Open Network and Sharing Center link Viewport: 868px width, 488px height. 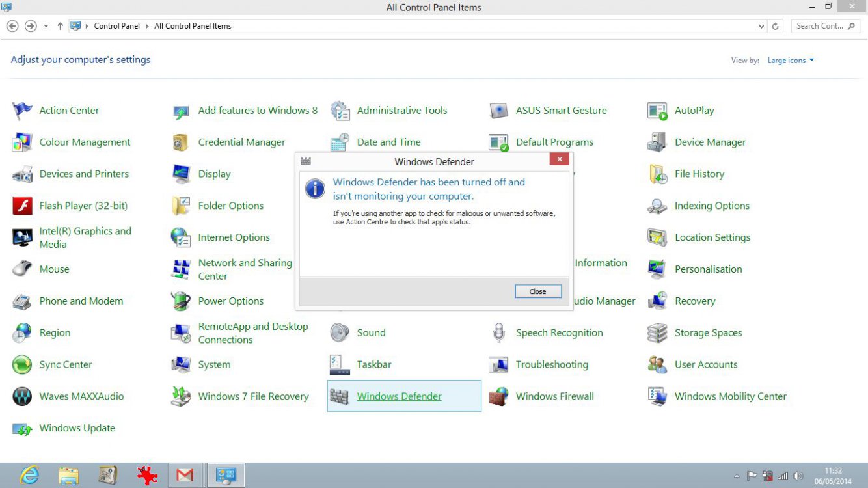click(245, 269)
